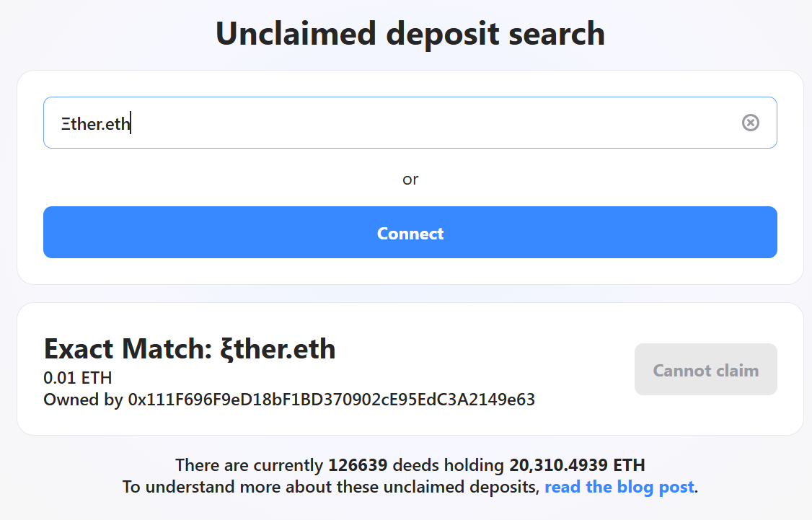Focus the ENS name search input field
Image resolution: width=812 pixels, height=520 pixels.
(433, 123)
